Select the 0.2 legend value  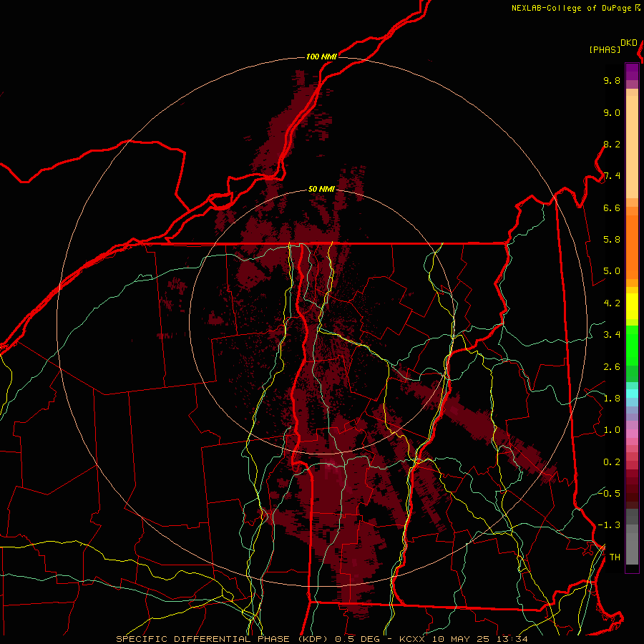(612, 462)
